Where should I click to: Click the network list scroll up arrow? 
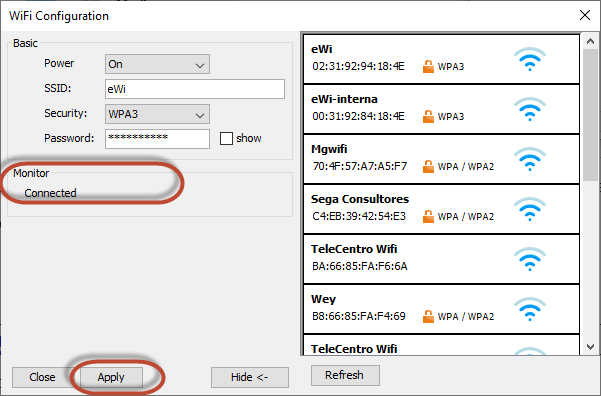point(590,41)
